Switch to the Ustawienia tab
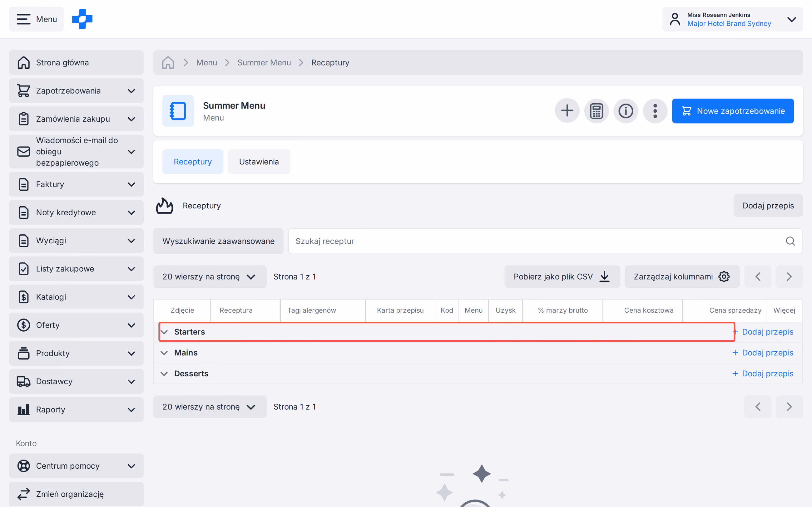The height and width of the screenshot is (507, 812). [259, 162]
